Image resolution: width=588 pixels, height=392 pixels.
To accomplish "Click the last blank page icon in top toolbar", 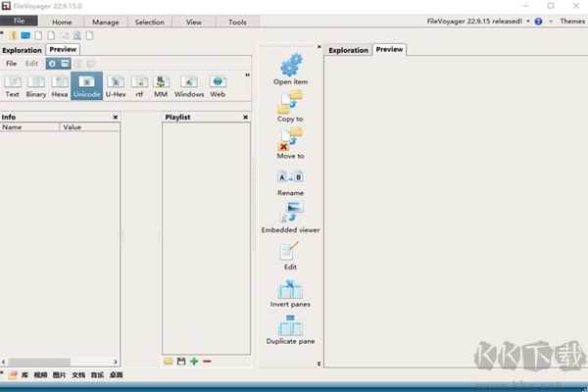I will coord(89,35).
